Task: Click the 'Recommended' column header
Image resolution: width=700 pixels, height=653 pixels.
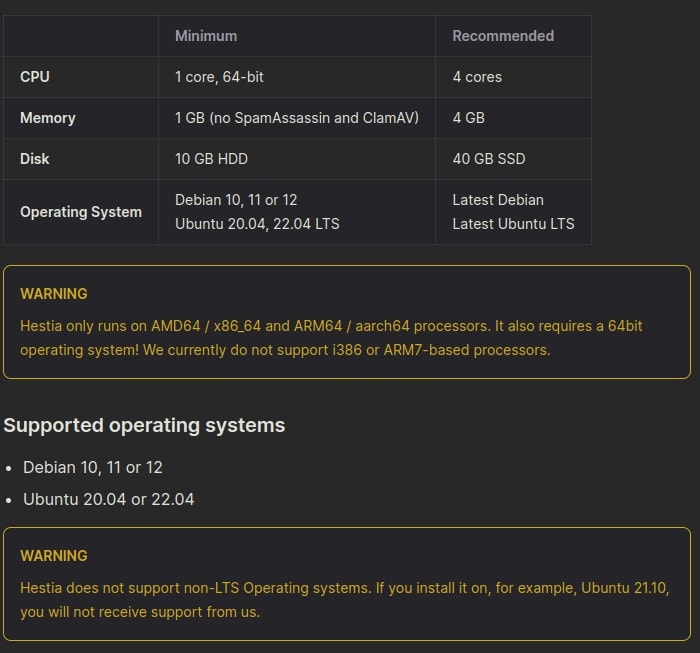Action: 503,36
